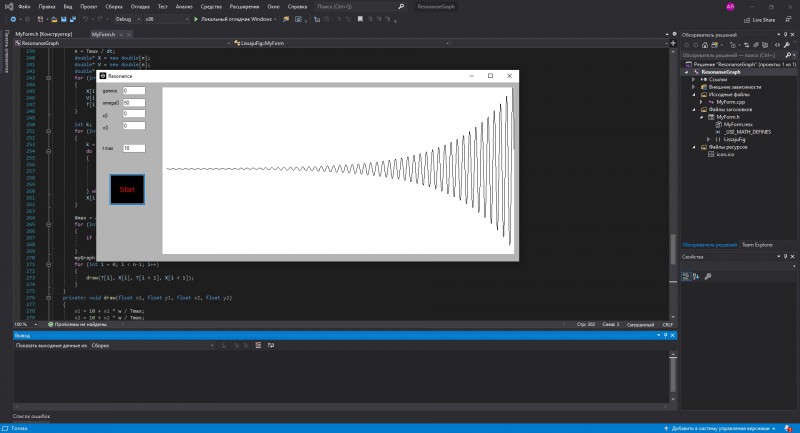Click the Visual Studio logo icon
Screen dimensions: 800x433
click(x=8, y=7)
